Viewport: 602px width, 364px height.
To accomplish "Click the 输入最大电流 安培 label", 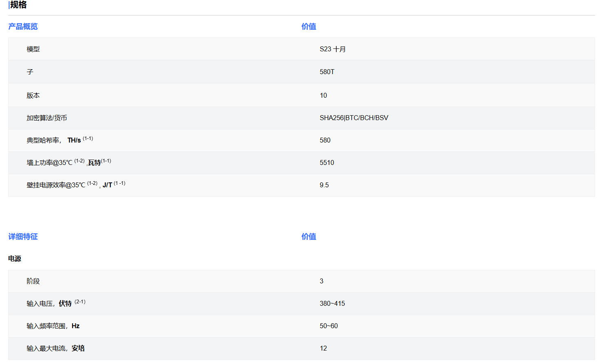I will 55,349.
